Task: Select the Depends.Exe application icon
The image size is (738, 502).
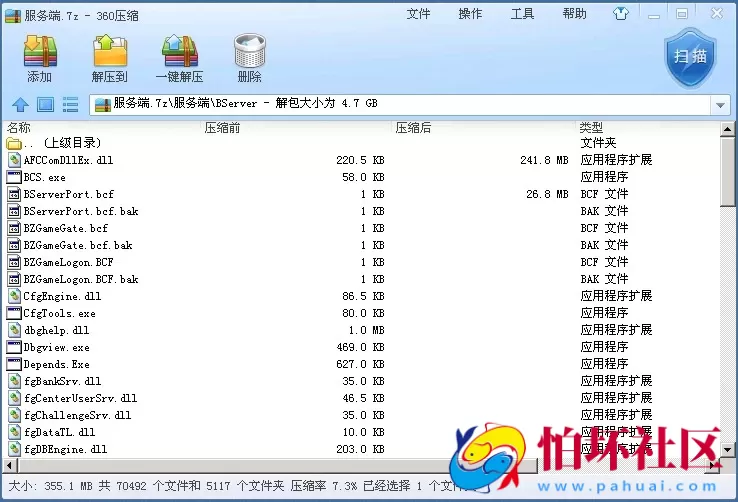Action: tap(15, 364)
